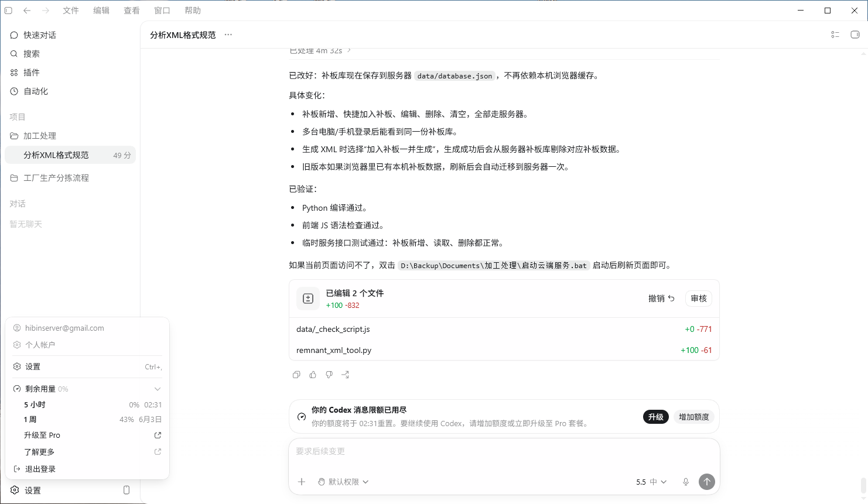The width and height of the screenshot is (868, 504).
Task: Click the file diff icon beside 已编辑 2 个文件
Action: point(308,299)
